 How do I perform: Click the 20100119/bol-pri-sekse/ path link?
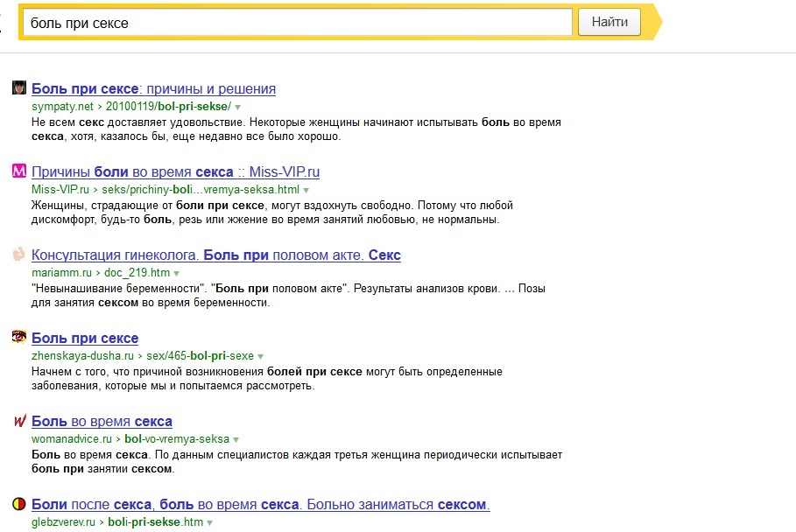(168, 107)
